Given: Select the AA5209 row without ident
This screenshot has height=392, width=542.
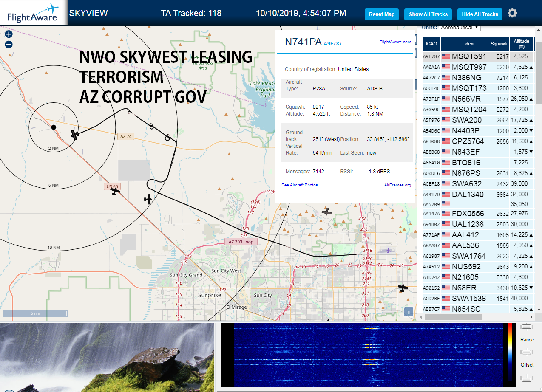Looking at the screenshot, I should pyautogui.click(x=478, y=204).
